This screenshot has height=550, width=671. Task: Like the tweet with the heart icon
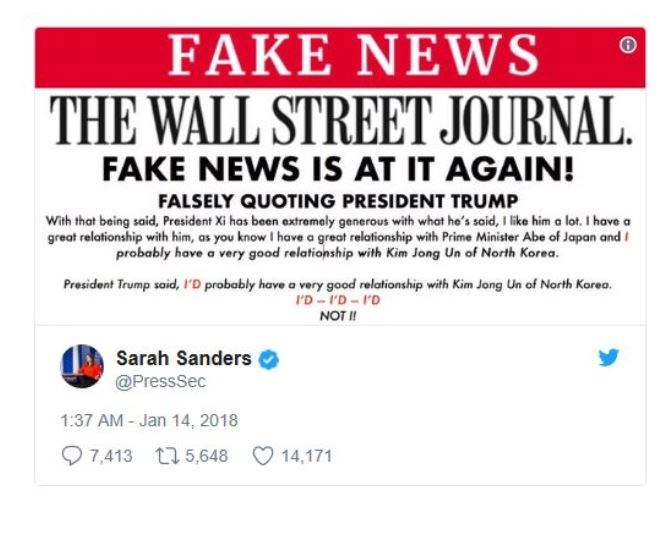(x=262, y=456)
